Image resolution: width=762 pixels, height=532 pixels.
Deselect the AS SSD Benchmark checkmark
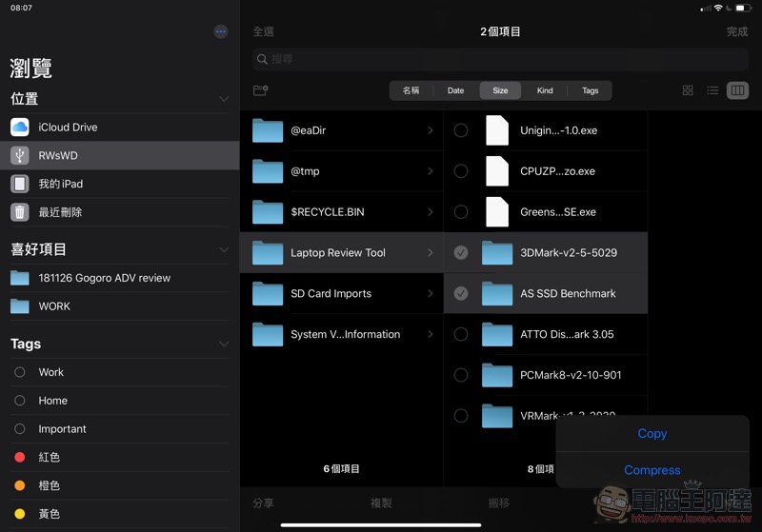pyautogui.click(x=461, y=294)
